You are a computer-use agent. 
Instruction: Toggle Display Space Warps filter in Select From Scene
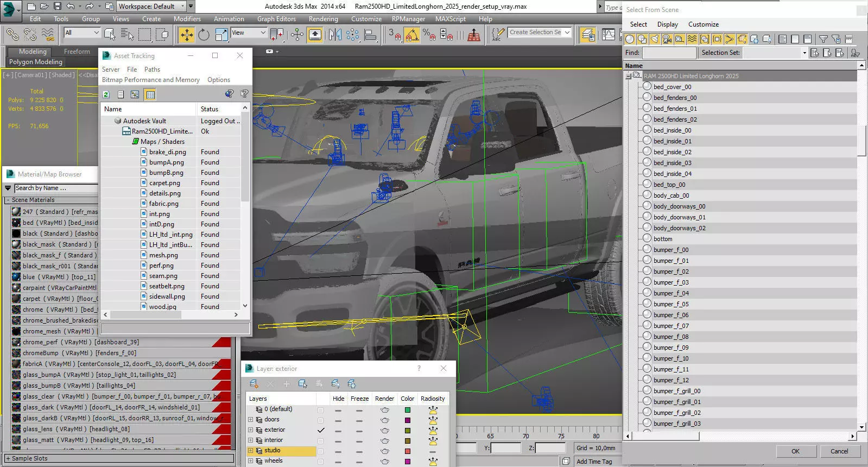coord(692,39)
